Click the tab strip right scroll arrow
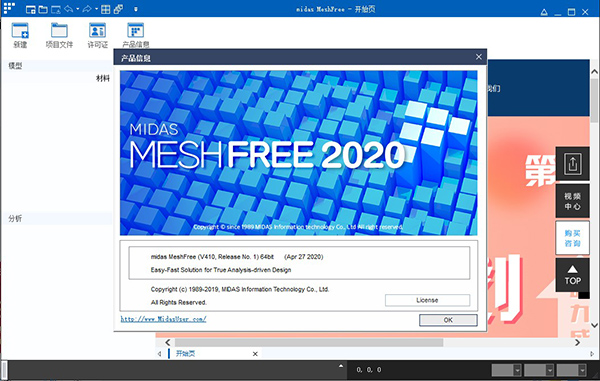This screenshot has width=600, height=381. [x=592, y=354]
